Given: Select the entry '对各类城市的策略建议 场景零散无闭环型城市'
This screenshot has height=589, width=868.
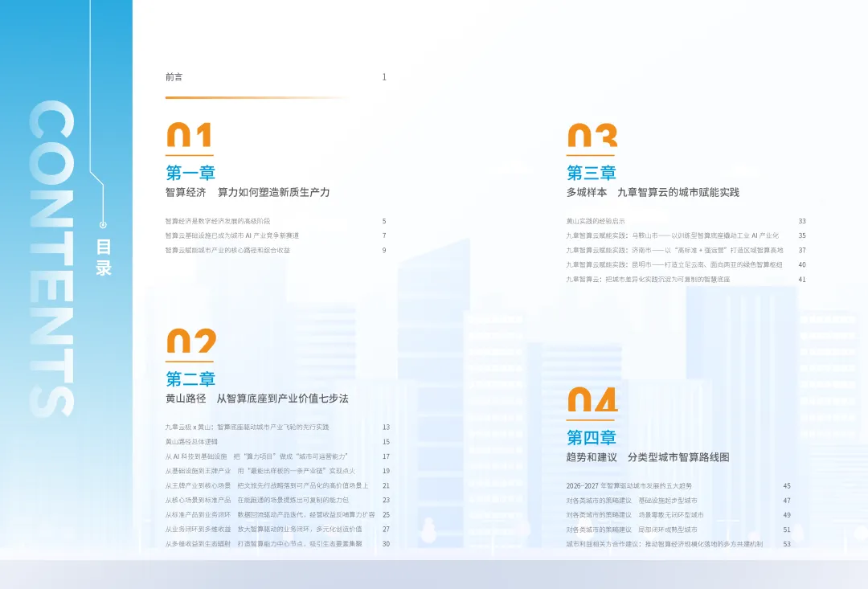Looking at the screenshot, I should pos(635,515).
